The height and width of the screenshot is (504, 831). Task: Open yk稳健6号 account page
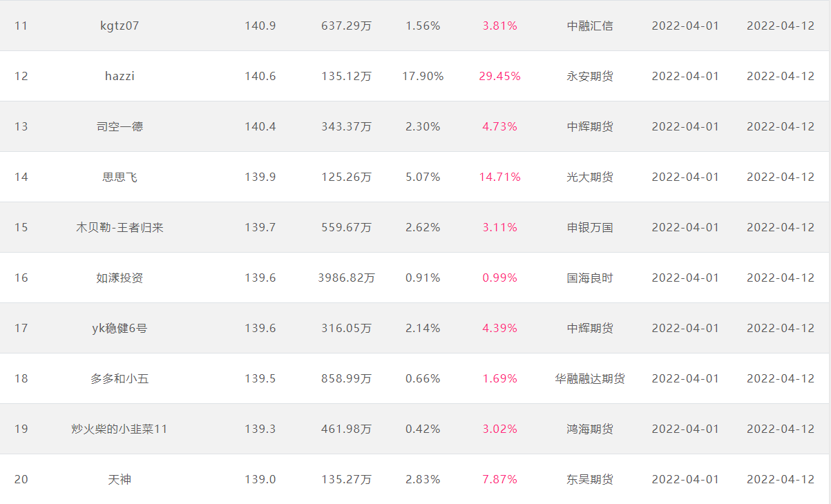coord(120,328)
